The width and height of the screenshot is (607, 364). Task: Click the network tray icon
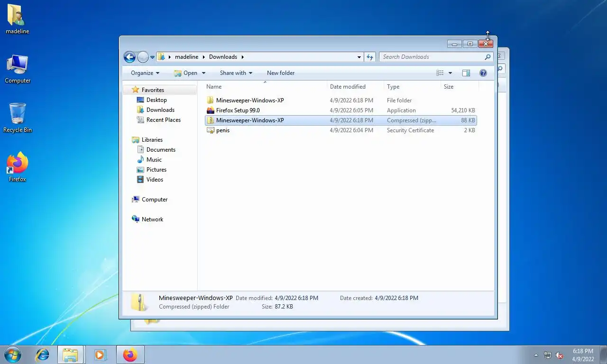(548, 355)
